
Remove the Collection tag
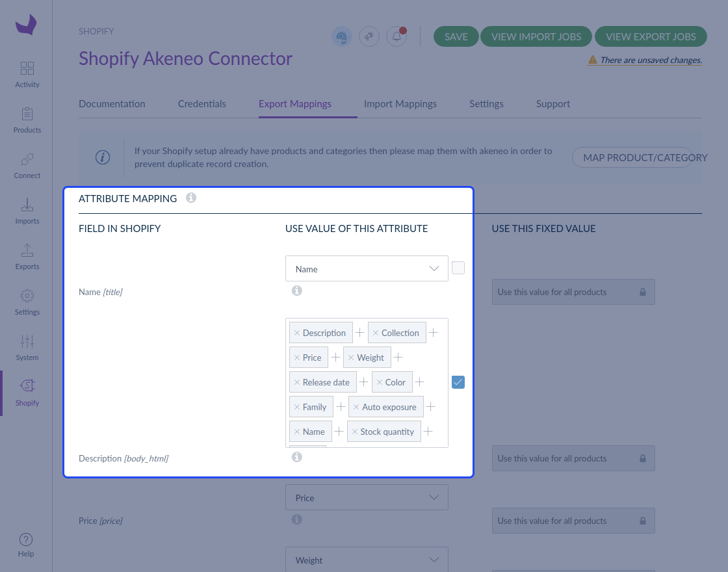coord(376,333)
